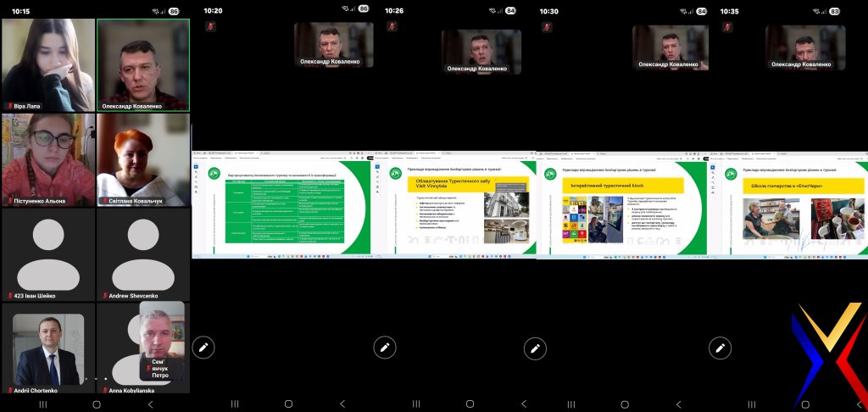Select Світлана Ковальчук's video tile

coord(143,159)
